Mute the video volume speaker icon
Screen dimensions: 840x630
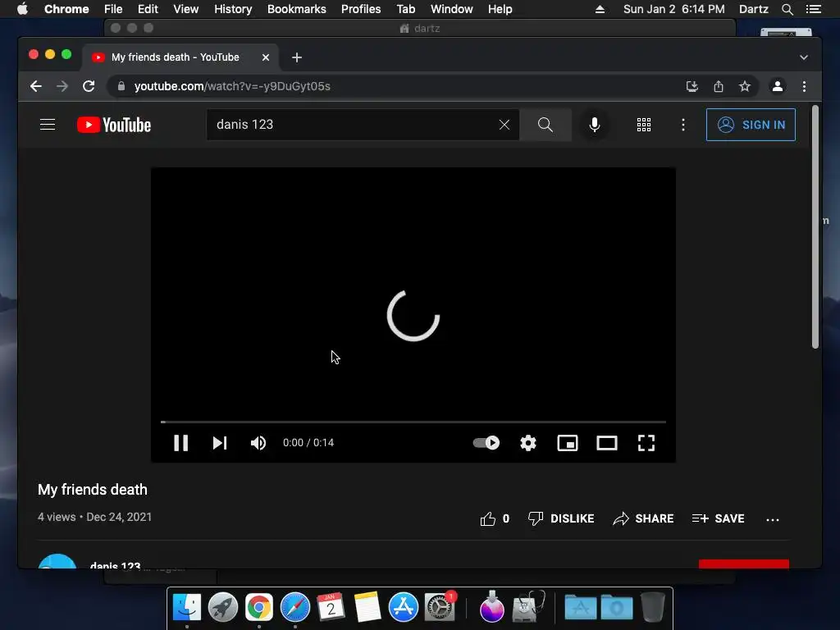258,443
